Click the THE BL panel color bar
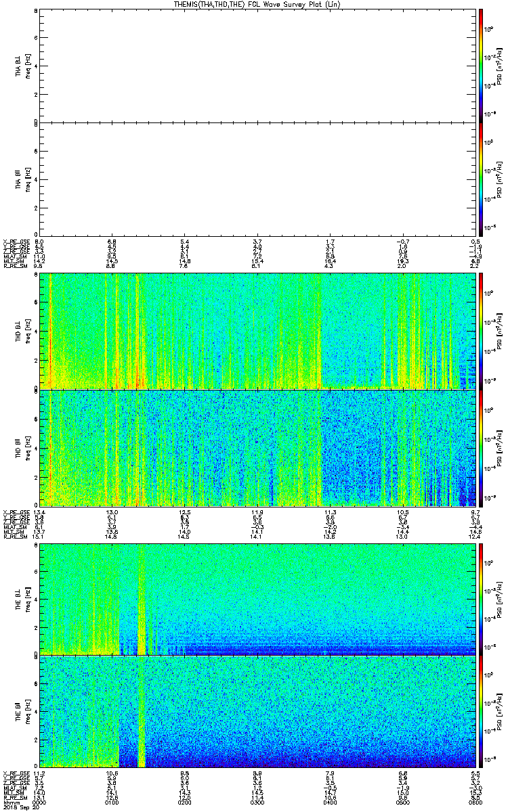The width and height of the screenshot is (508, 812). (481, 600)
